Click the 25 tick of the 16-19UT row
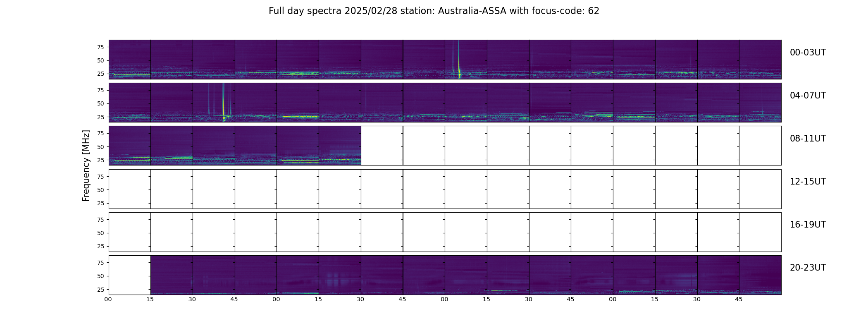This screenshot has width=868, height=331. tap(100, 246)
